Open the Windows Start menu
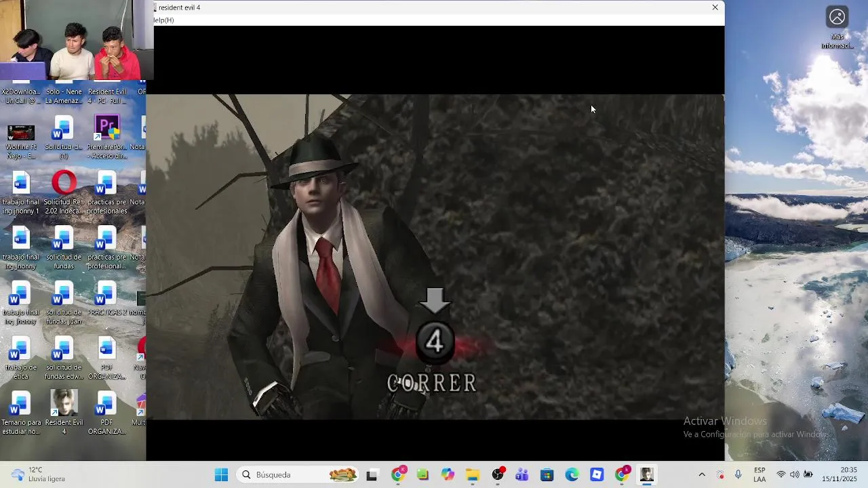 221,475
